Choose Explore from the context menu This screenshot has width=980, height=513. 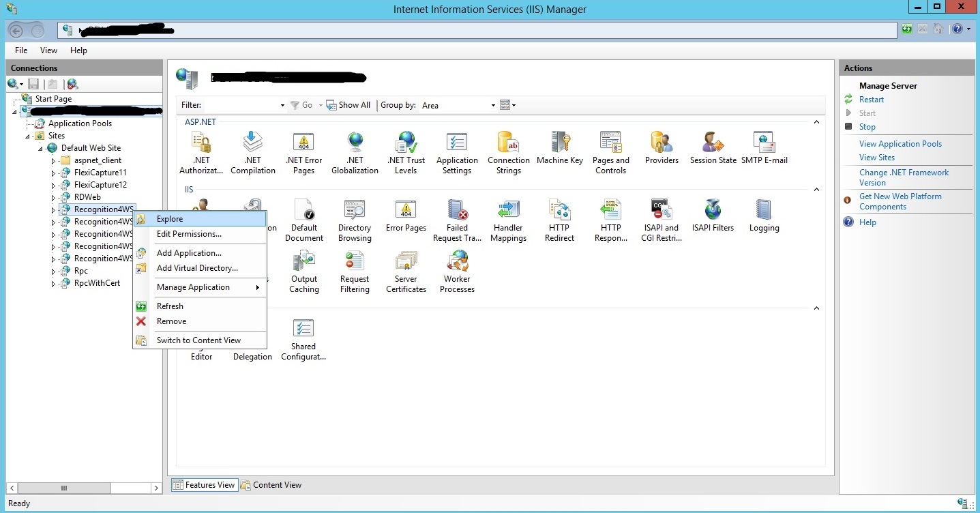tap(199, 219)
